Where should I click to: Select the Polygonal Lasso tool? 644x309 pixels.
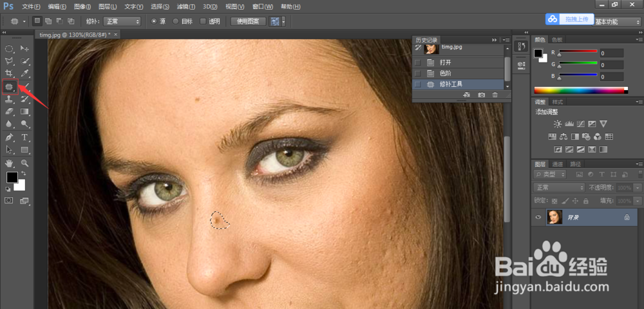point(9,61)
